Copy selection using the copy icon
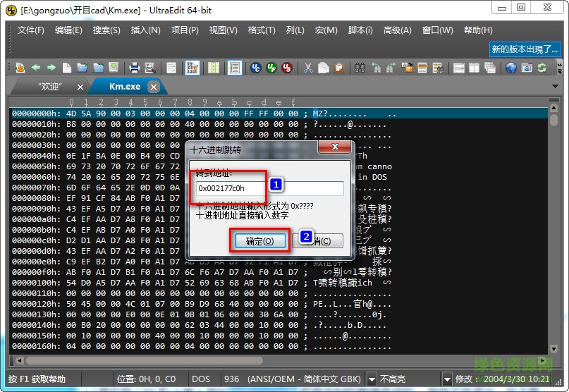 point(324,68)
